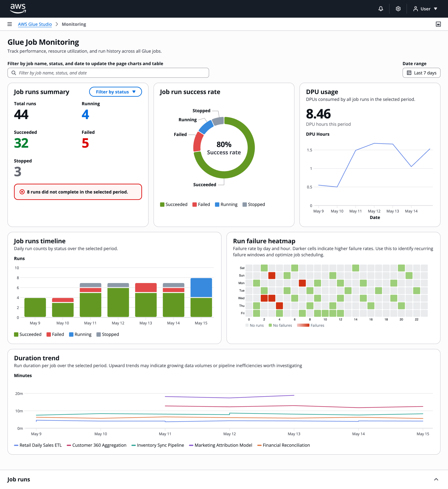Toggle Running series in timeline legend

(x=80, y=334)
